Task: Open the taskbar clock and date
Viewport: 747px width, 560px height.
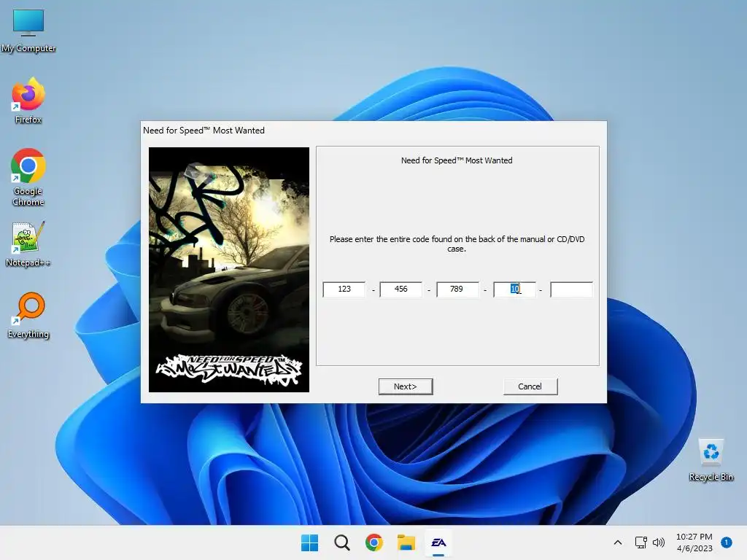Action: coord(694,542)
